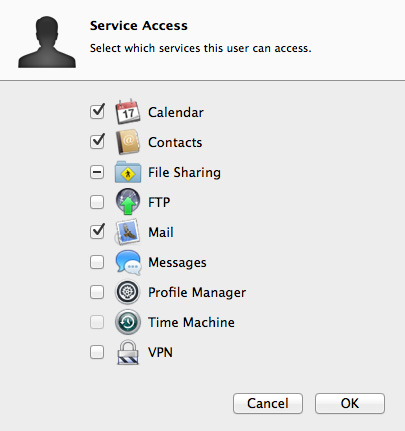Confirm service access with OK
405x431 pixels.
(x=350, y=403)
